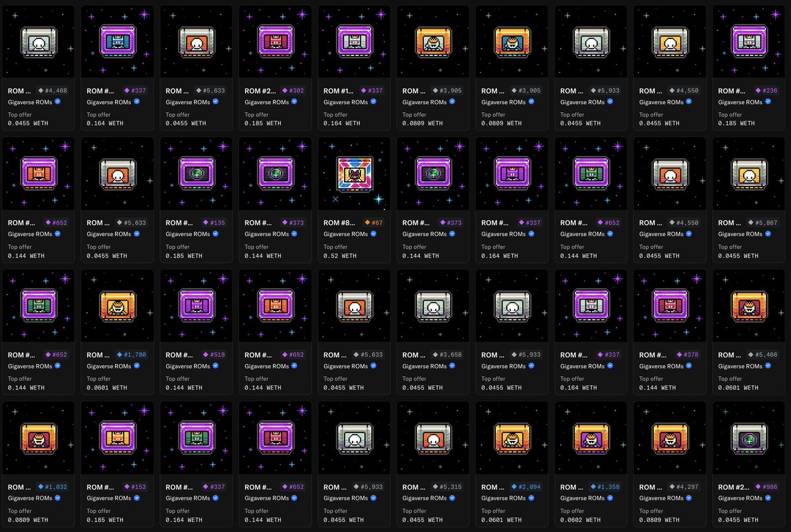
Task: Click the verified badge on card ranked #1,780
Action: 137,366
